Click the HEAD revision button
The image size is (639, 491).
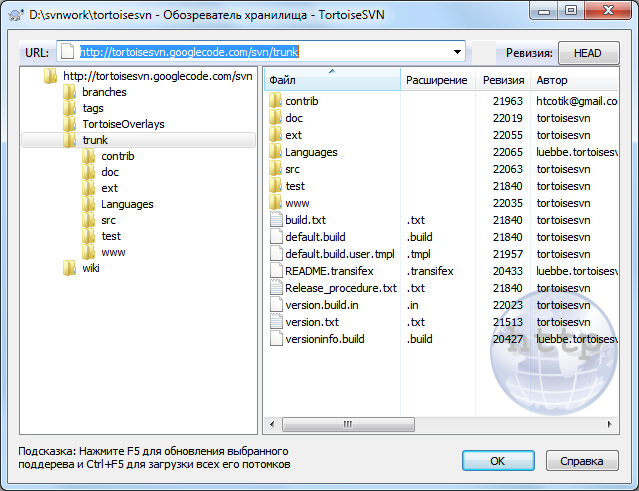pos(588,53)
